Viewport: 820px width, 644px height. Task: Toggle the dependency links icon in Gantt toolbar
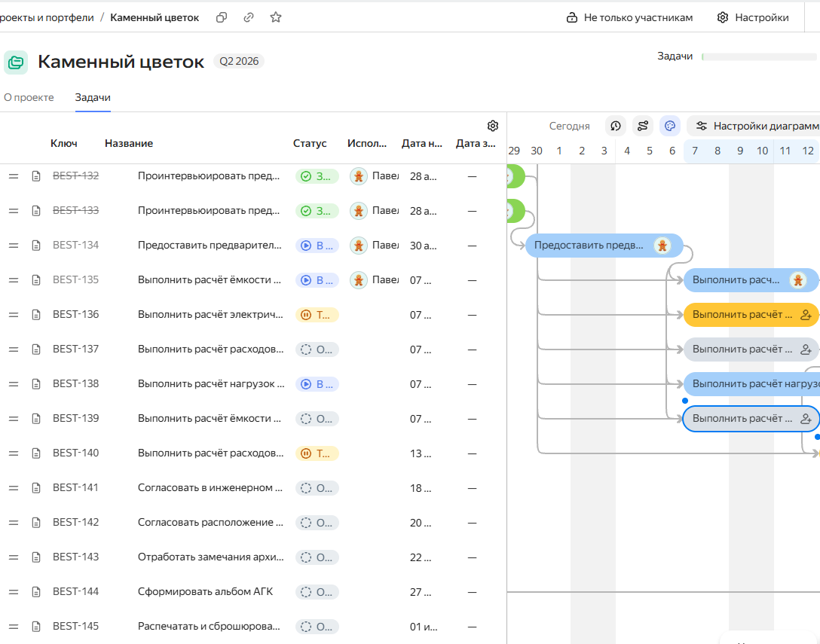642,126
